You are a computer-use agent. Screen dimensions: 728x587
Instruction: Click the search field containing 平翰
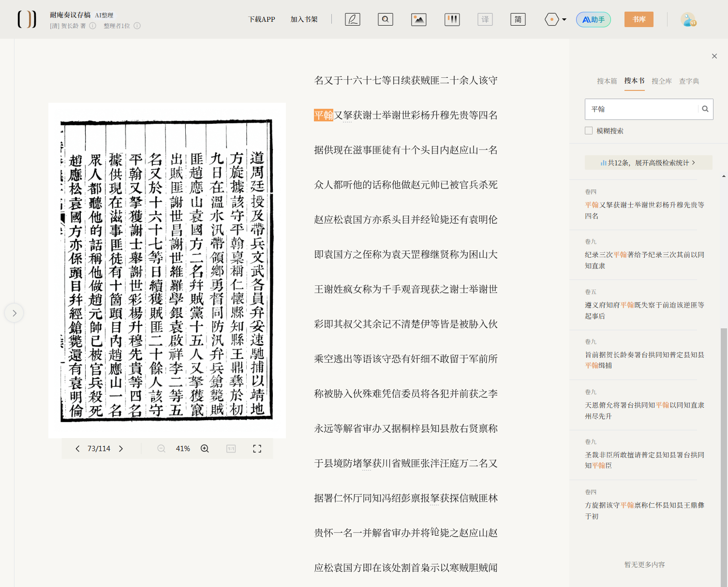pyautogui.click(x=641, y=109)
